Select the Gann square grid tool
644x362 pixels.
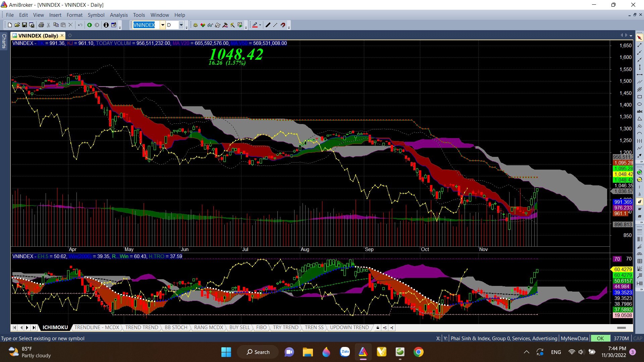coord(640,261)
